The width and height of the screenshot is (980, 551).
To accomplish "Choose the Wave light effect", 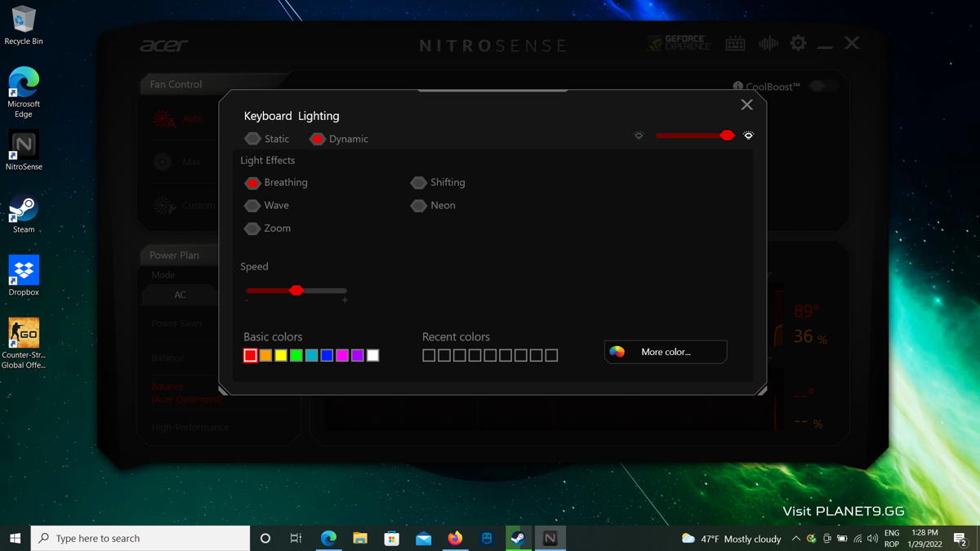I will click(267, 206).
